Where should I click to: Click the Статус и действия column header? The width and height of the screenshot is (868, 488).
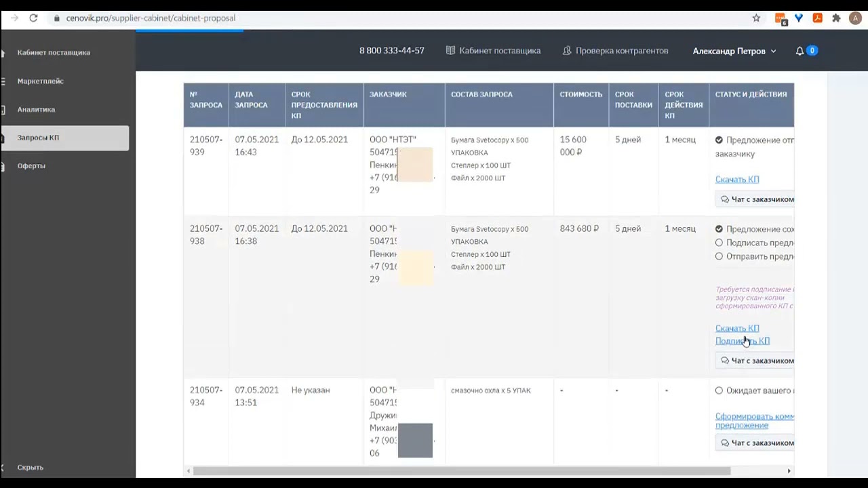751,105
